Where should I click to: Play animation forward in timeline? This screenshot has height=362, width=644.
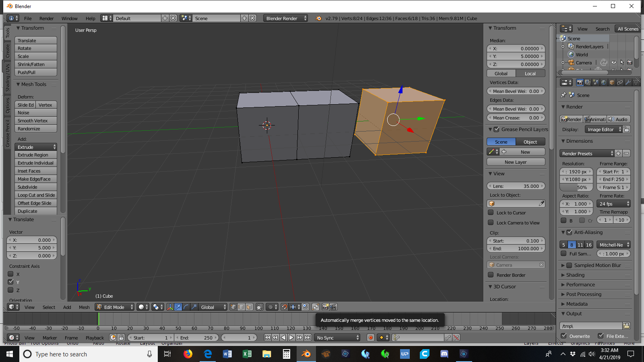click(291, 337)
